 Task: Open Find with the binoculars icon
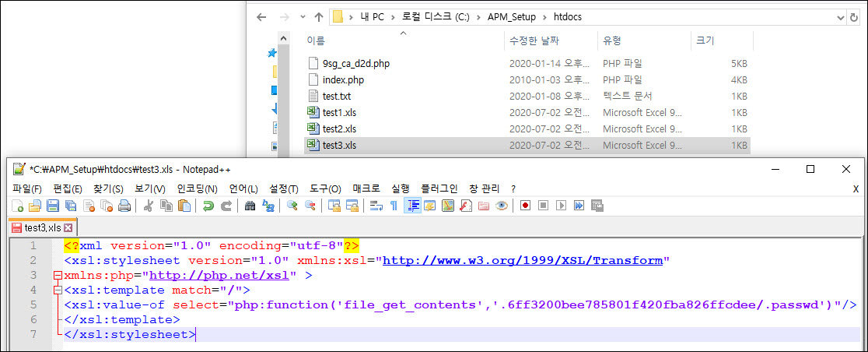(250, 206)
